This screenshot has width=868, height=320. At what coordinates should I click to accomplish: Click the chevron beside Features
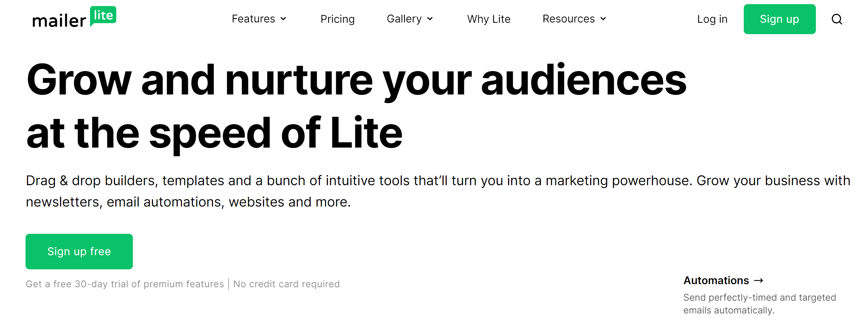click(x=284, y=20)
